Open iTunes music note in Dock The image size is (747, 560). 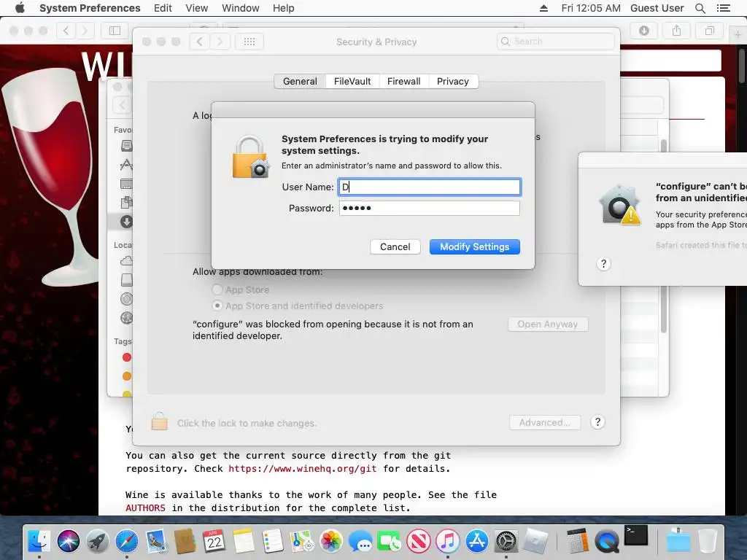click(x=448, y=542)
